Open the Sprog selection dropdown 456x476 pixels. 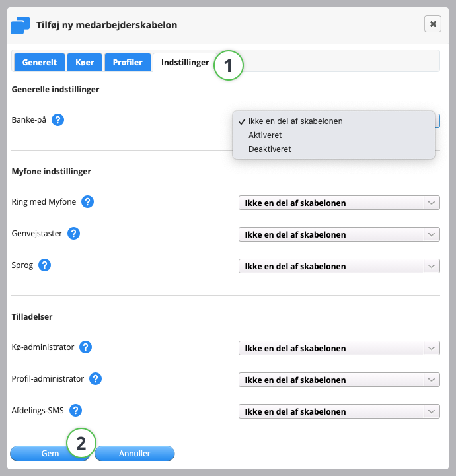coord(339,266)
